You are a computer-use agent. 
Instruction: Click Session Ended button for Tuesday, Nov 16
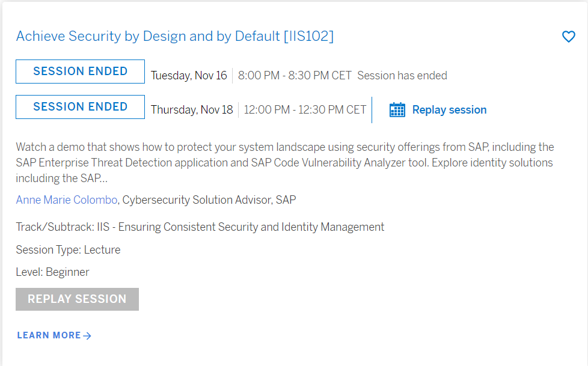pyautogui.click(x=80, y=72)
